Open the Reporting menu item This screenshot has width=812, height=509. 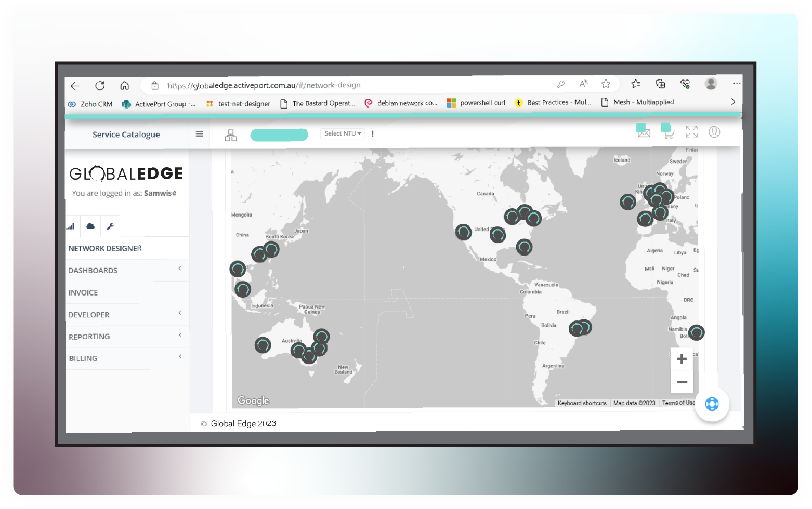point(127,337)
